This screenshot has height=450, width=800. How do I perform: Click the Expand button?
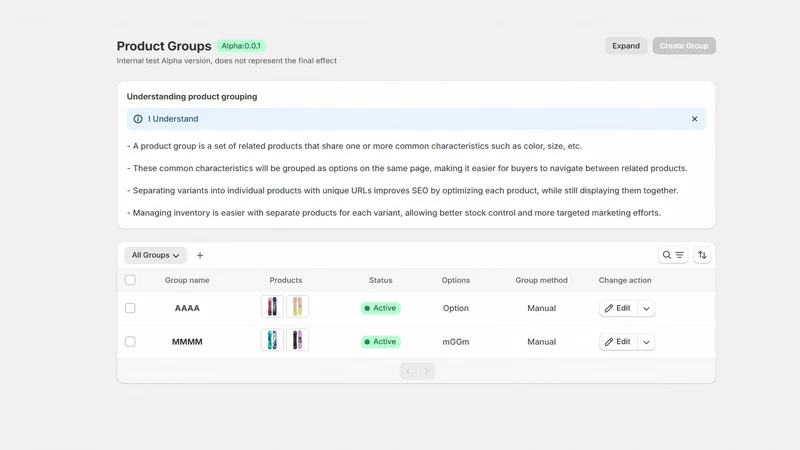coord(626,46)
